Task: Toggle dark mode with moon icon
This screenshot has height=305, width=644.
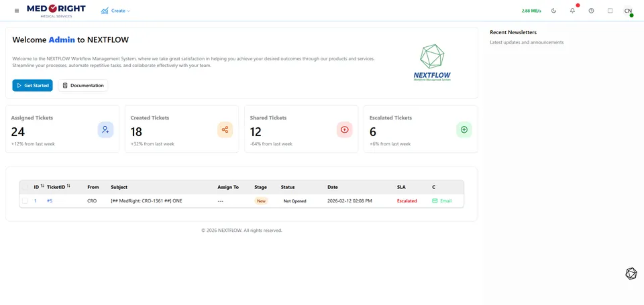Action: (x=553, y=11)
